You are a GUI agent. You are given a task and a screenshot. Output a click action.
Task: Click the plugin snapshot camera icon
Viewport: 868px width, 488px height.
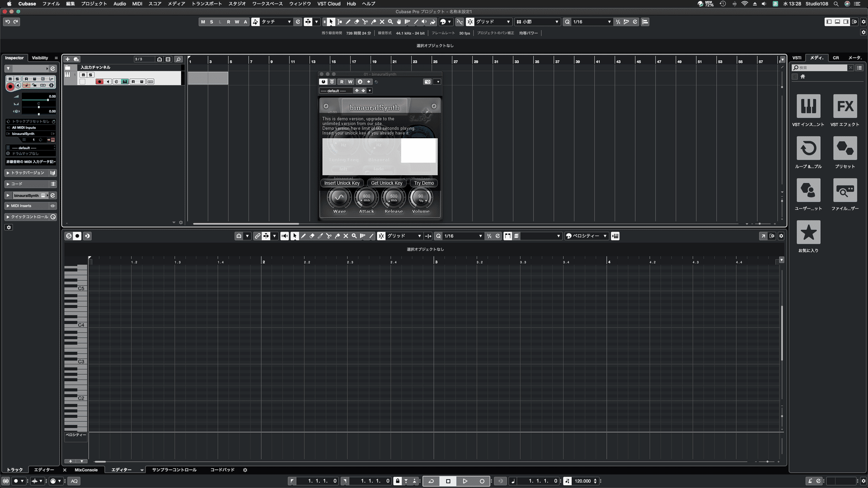coord(427,82)
